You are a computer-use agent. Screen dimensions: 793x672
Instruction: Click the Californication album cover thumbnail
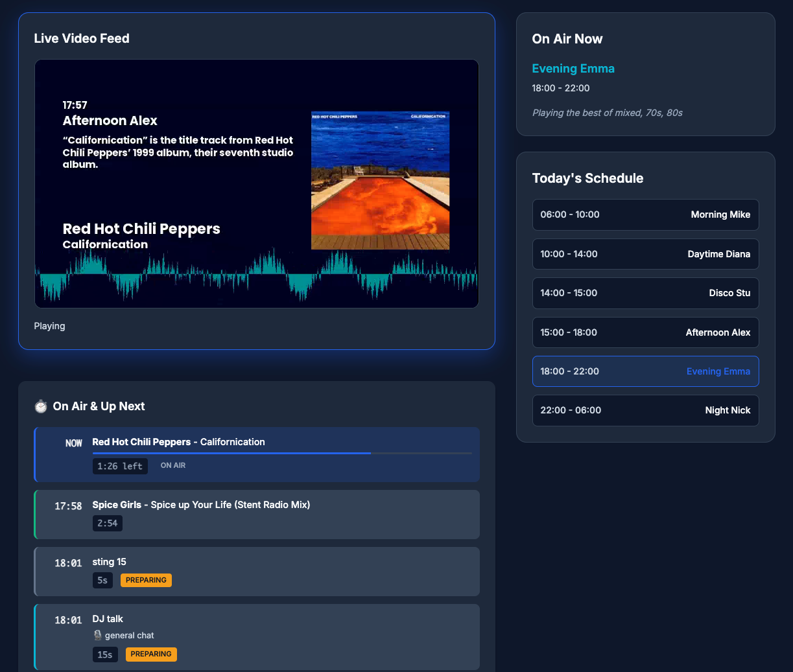[x=380, y=180]
